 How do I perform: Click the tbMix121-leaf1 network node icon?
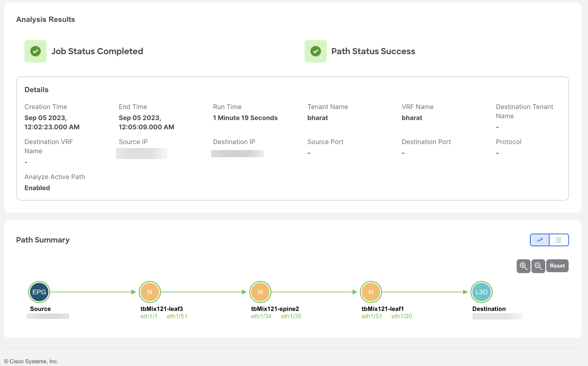tap(370, 292)
